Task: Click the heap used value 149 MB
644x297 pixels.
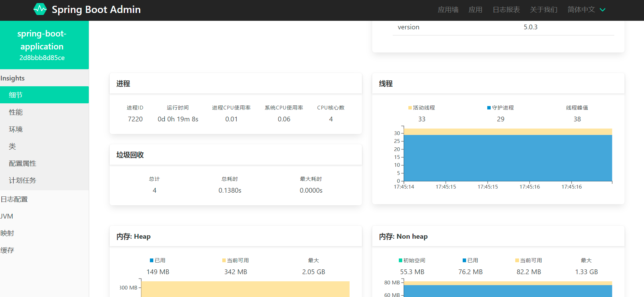Action: (158, 272)
